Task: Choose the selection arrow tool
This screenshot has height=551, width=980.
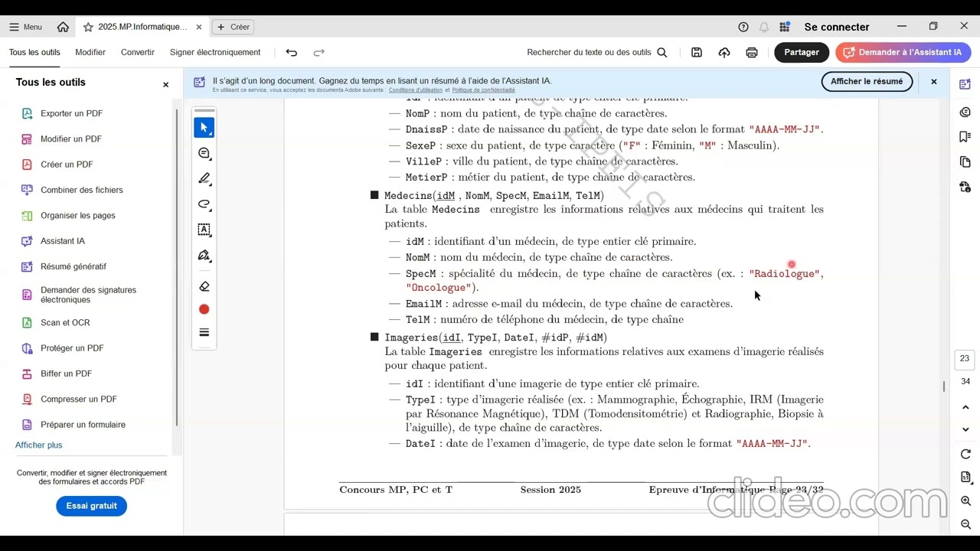Action: pyautogui.click(x=204, y=128)
